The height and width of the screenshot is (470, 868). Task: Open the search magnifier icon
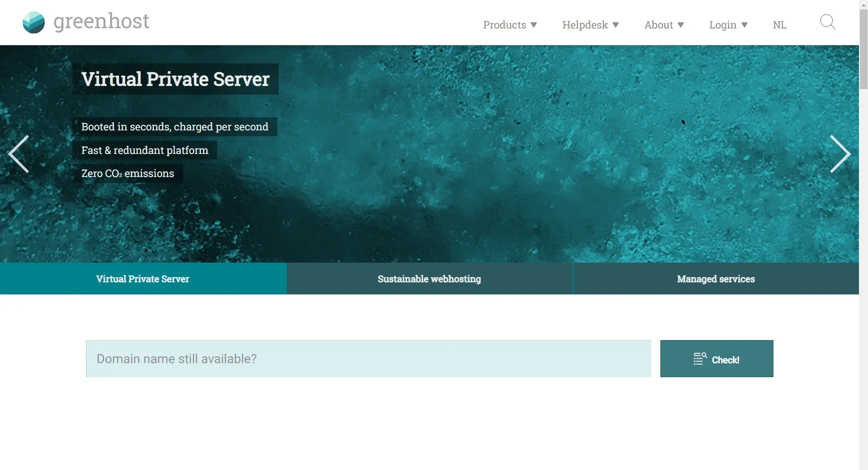(x=827, y=22)
